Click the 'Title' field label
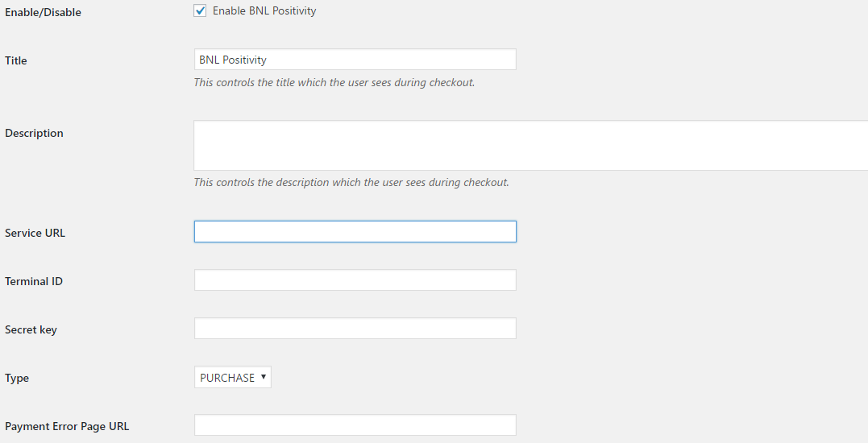868x443 pixels. point(16,60)
